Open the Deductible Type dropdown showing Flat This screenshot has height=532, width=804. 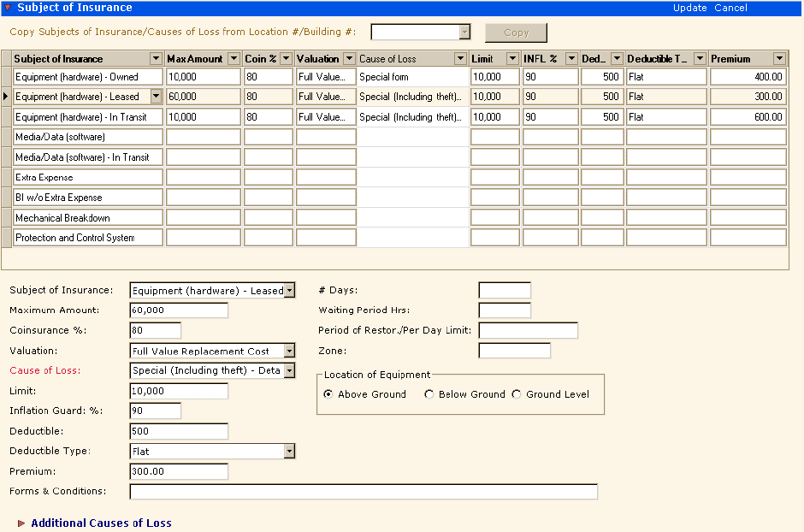tap(289, 451)
